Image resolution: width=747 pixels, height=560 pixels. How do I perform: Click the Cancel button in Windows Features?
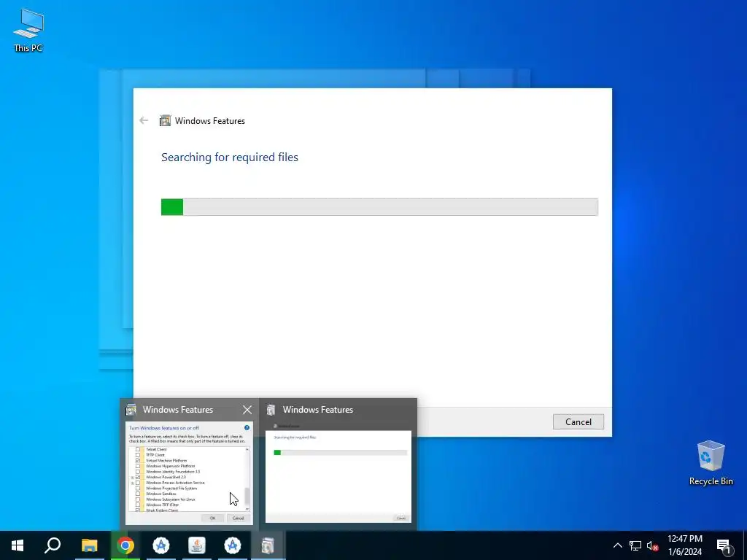click(578, 422)
